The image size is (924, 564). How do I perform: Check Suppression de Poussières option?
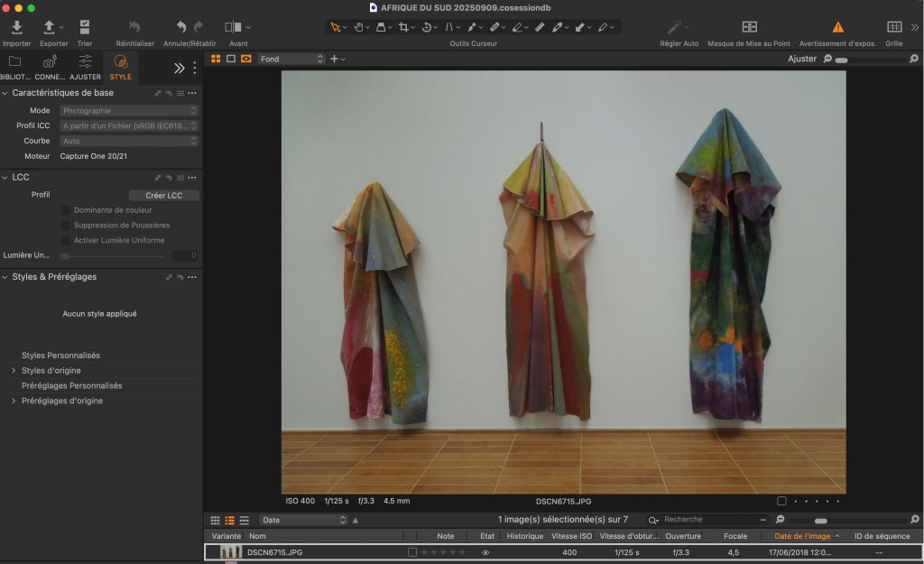point(65,226)
